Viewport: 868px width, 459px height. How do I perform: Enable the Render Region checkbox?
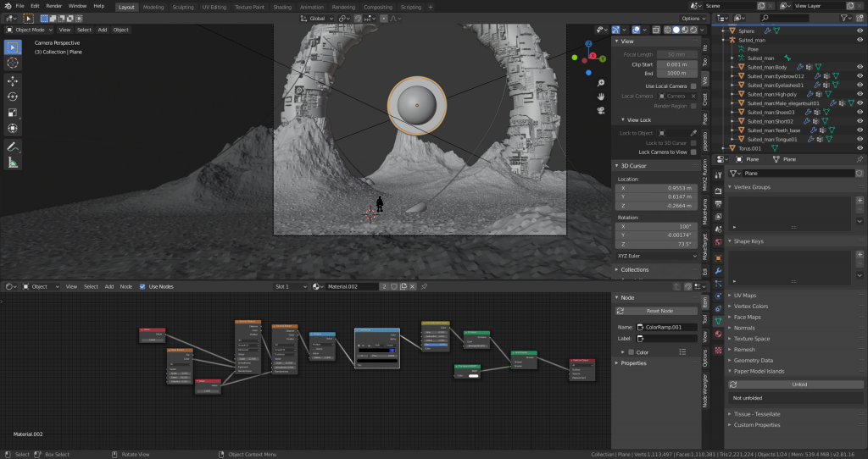[693, 106]
